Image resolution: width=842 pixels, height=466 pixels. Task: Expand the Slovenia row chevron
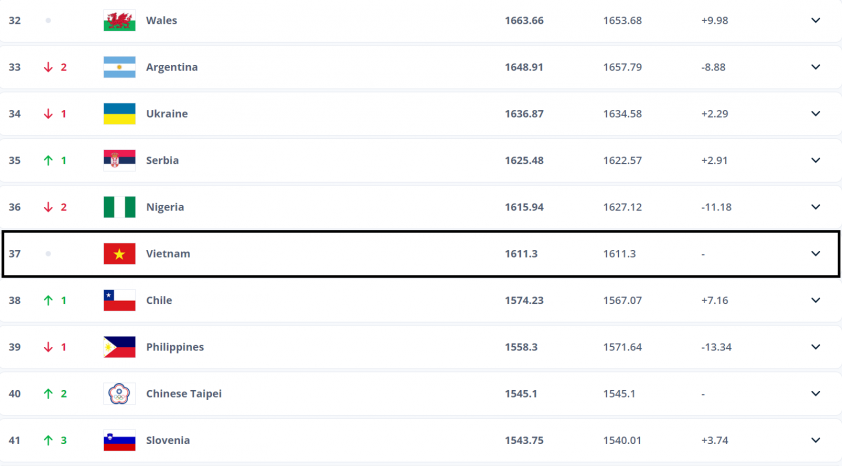pos(815,440)
